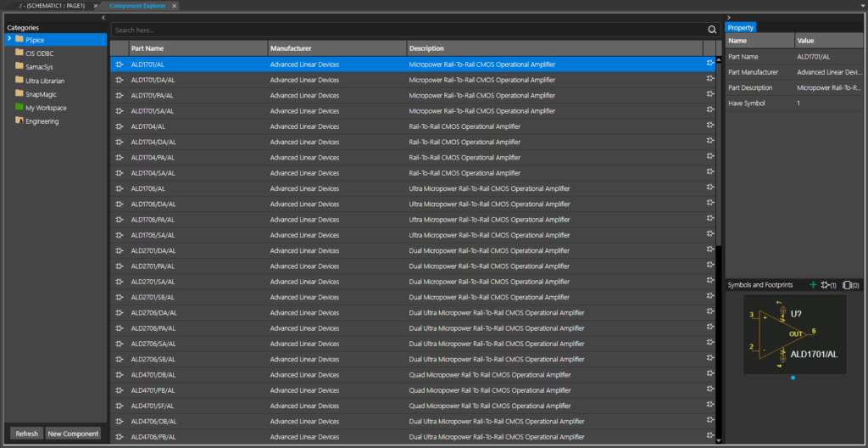Select the ALD2701/PA/AL part name
This screenshot has width=868, height=448.
[153, 266]
